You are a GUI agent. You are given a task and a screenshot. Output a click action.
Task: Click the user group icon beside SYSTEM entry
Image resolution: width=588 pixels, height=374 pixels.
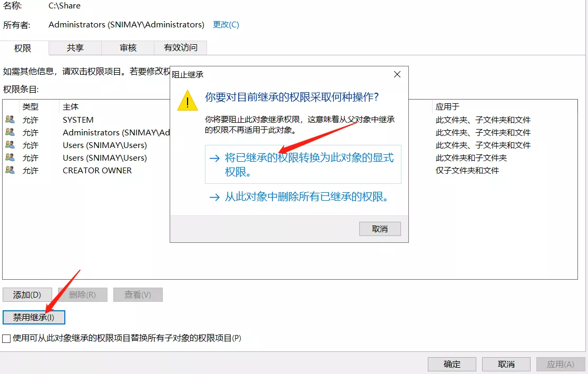click(10, 120)
